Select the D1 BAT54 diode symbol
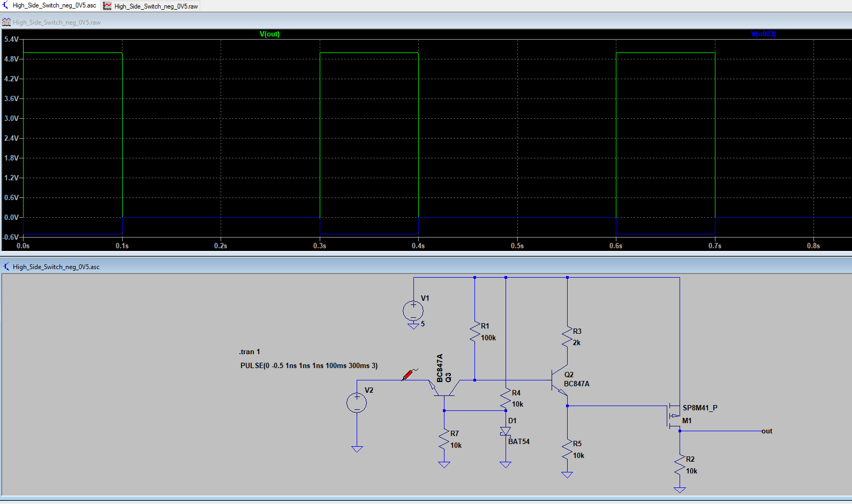The image size is (852, 504). click(505, 432)
